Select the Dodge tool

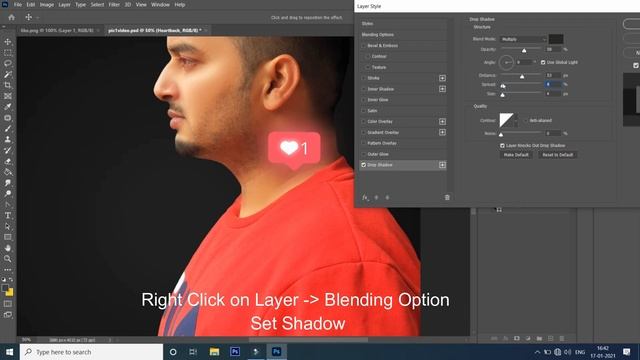8,193
